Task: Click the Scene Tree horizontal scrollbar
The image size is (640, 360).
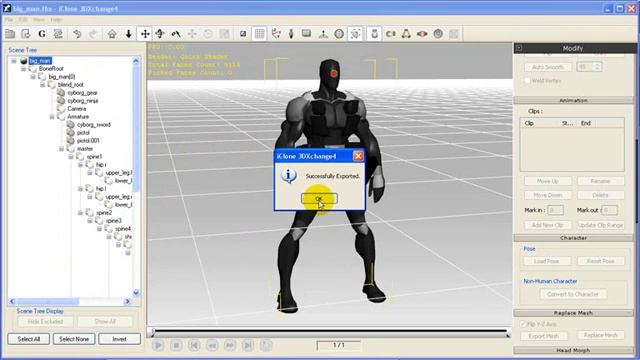Action: 70,301
